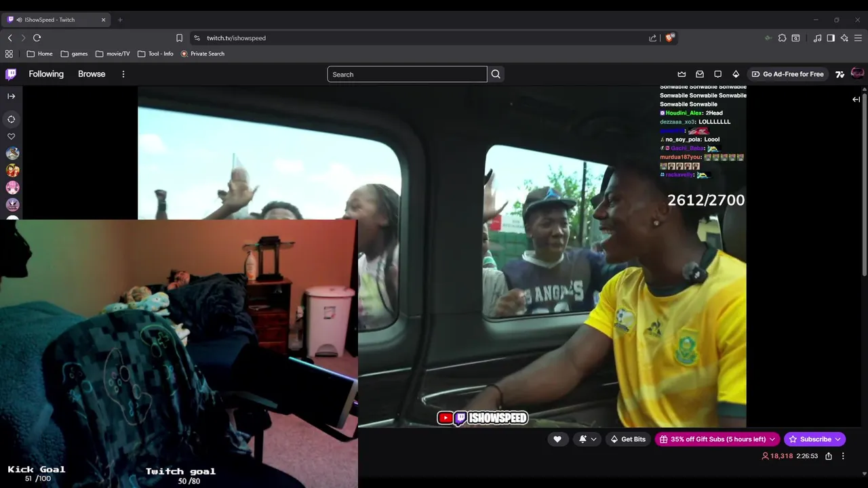This screenshot has width=868, height=488.
Task: Open the media control music note icon
Action: click(817, 38)
